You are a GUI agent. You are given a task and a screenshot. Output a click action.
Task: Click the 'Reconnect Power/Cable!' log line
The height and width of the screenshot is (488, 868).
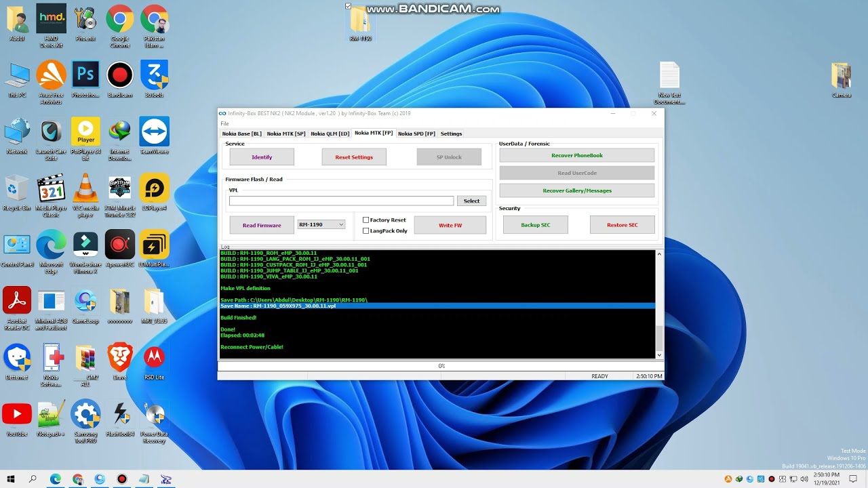[x=252, y=346]
